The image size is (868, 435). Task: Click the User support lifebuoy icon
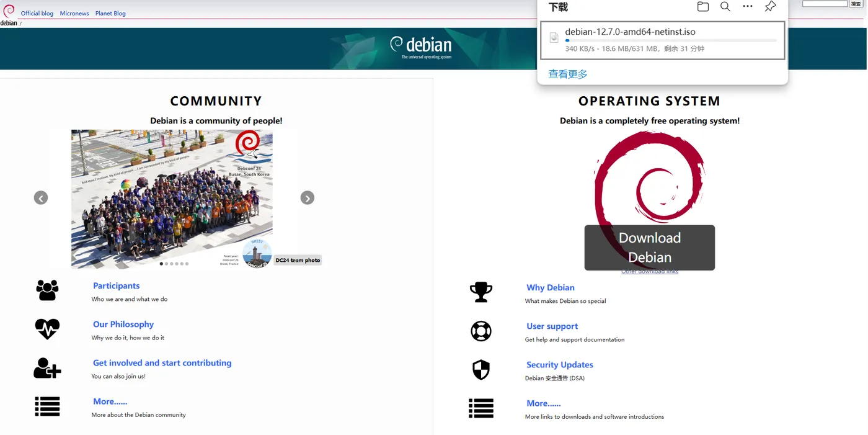481,331
